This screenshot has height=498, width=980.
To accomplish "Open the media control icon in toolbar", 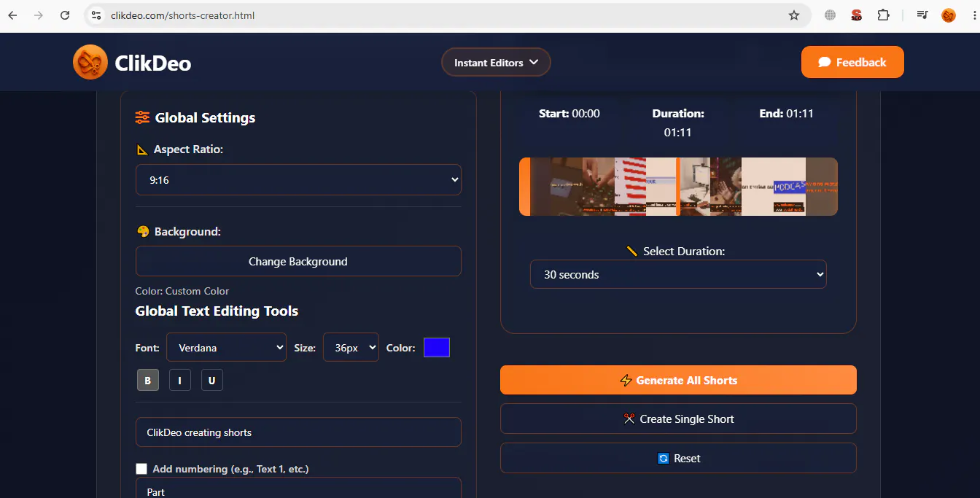I will [922, 15].
